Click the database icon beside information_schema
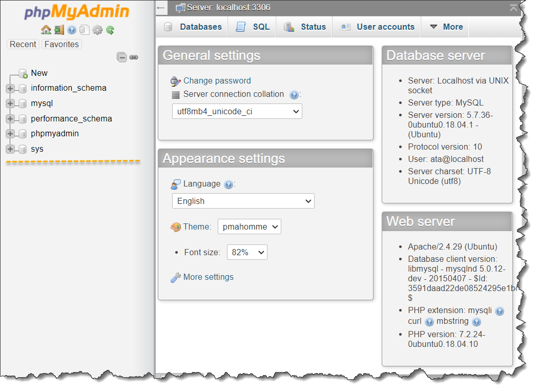The image size is (539, 392). pyautogui.click(x=23, y=89)
